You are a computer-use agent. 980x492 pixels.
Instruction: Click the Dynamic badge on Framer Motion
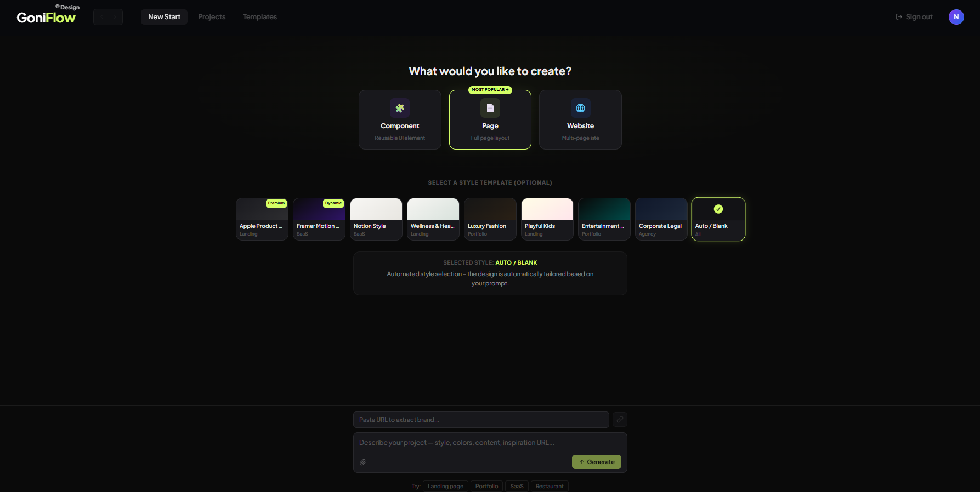pos(333,203)
